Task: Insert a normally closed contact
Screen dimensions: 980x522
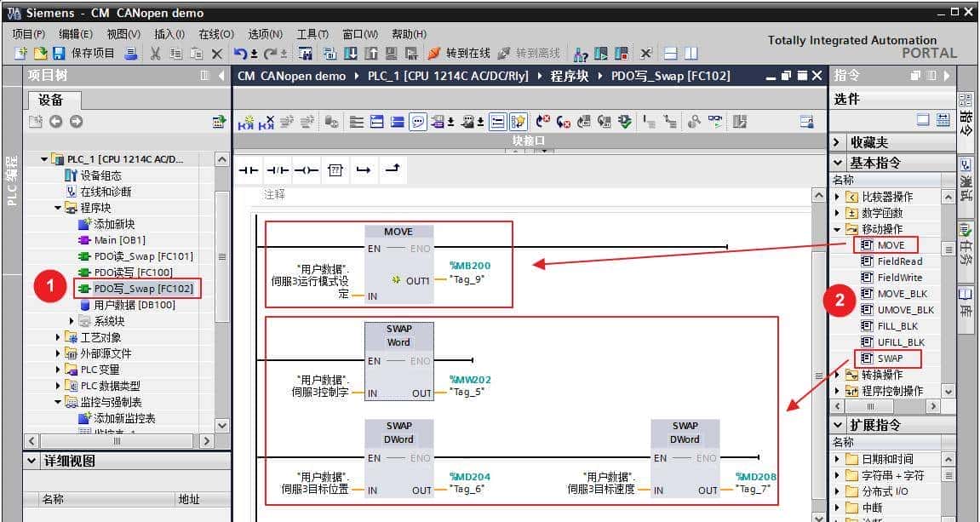Action: pyautogui.click(x=278, y=170)
